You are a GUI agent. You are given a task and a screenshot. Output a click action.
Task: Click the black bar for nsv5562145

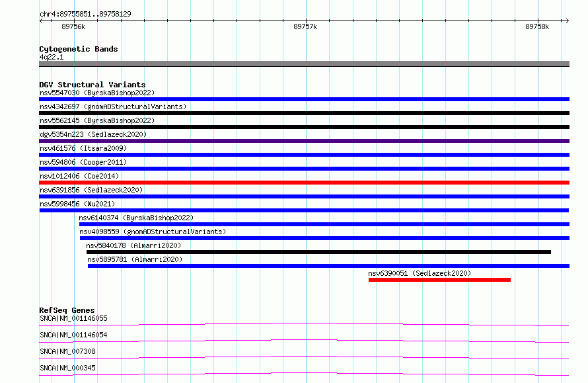304,127
